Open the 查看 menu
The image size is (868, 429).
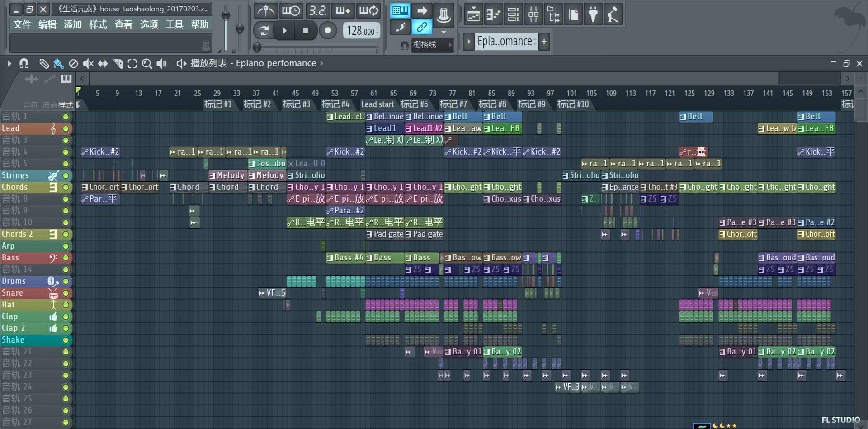click(x=123, y=24)
